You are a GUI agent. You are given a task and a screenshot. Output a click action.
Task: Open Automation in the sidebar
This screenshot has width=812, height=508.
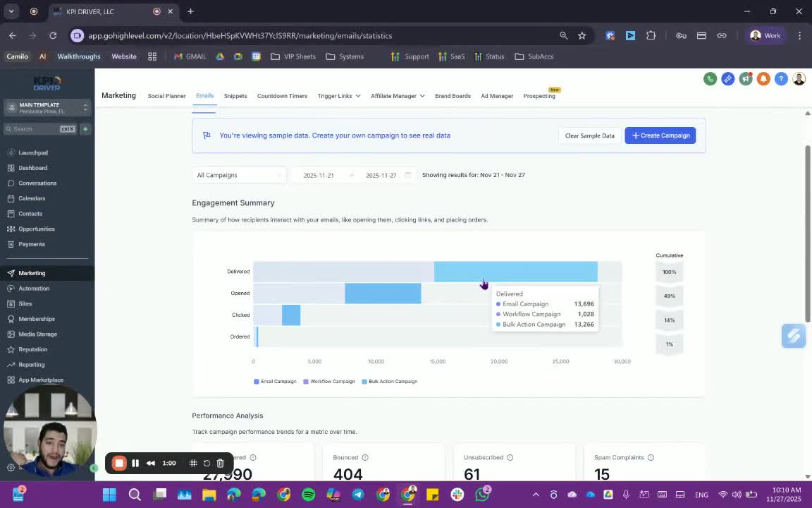point(34,289)
